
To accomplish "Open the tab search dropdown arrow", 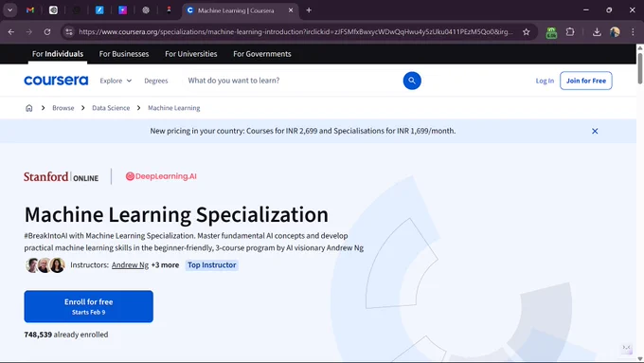I will [9, 10].
